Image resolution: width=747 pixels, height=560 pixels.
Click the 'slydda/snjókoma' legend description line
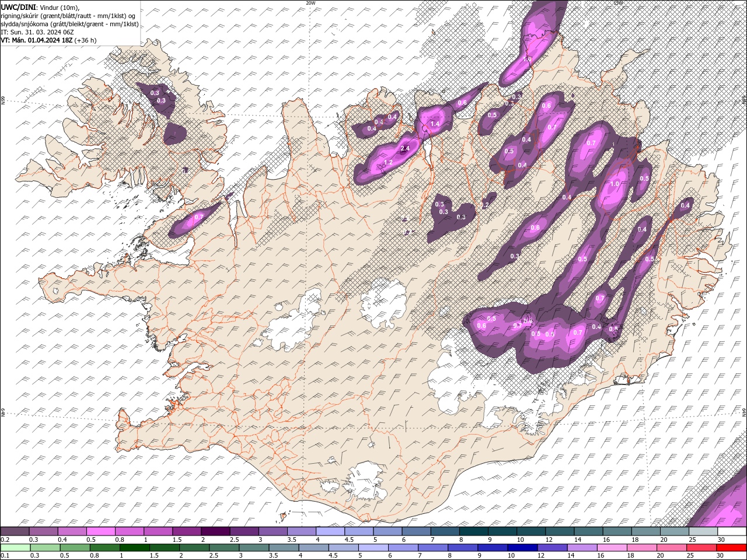coord(69,24)
